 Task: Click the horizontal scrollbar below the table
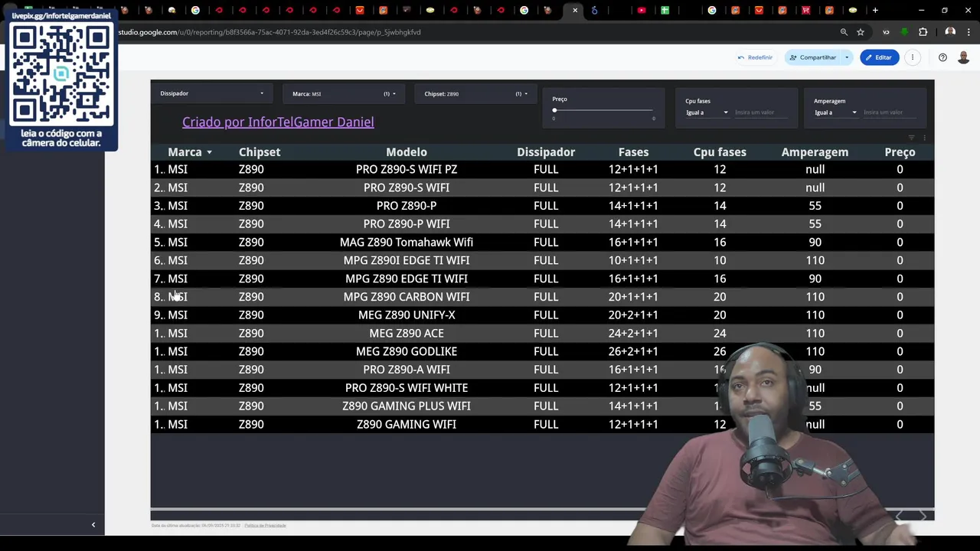point(542,509)
